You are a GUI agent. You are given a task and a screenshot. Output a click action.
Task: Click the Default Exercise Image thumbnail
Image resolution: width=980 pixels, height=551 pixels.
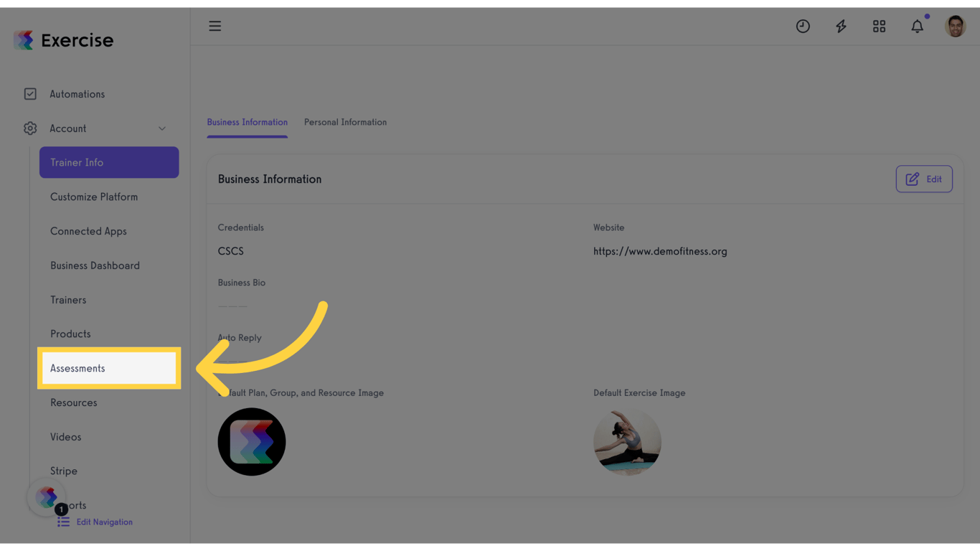pyautogui.click(x=627, y=442)
